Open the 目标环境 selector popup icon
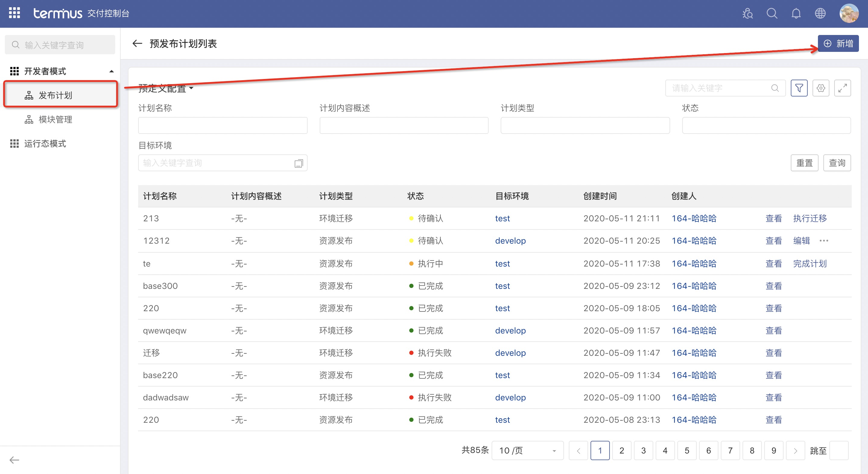This screenshot has height=474, width=868. [x=299, y=163]
